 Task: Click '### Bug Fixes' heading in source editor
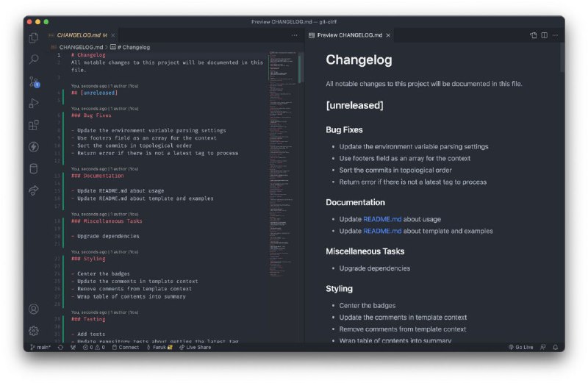point(91,115)
